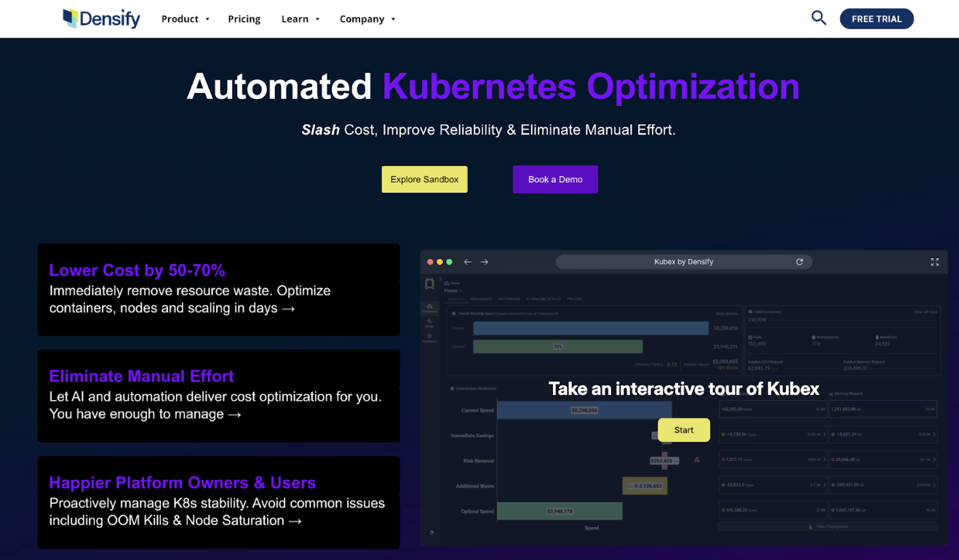The width and height of the screenshot is (959, 560).
Task: Expand the -53,523.5 Cores row chevron
Action: click(824, 484)
